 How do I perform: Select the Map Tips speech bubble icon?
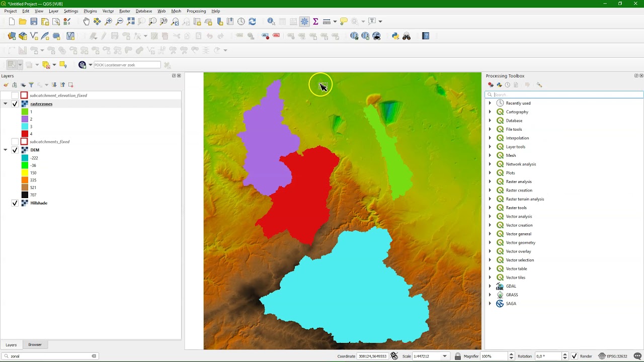344,22
